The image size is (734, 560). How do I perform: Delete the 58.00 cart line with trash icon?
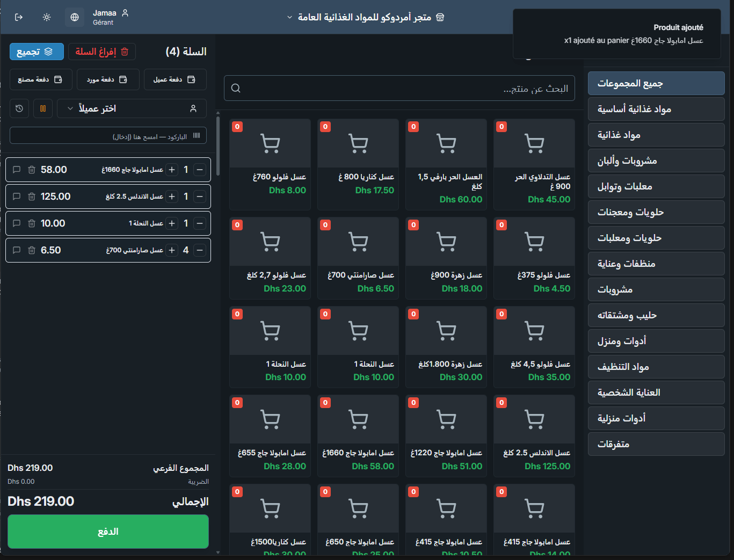(32, 170)
